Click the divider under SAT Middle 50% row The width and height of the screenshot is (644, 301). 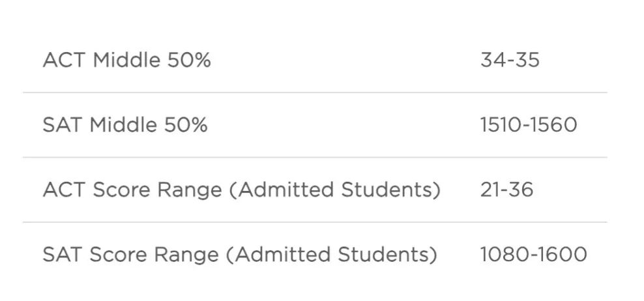(315, 157)
